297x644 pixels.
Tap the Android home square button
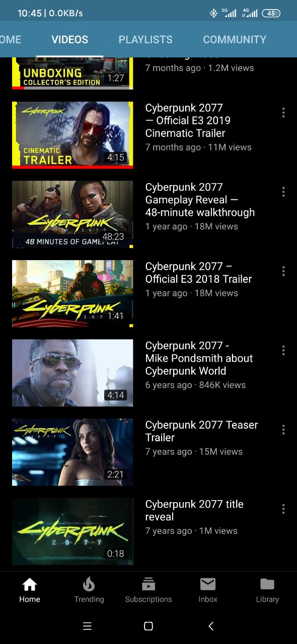point(148,626)
